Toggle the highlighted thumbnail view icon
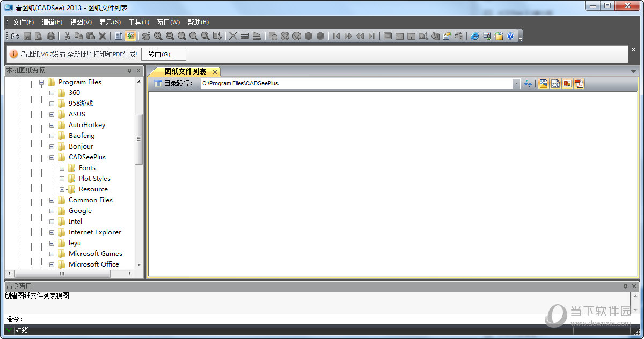Screen dimensions: 644x339 pyautogui.click(x=130, y=36)
